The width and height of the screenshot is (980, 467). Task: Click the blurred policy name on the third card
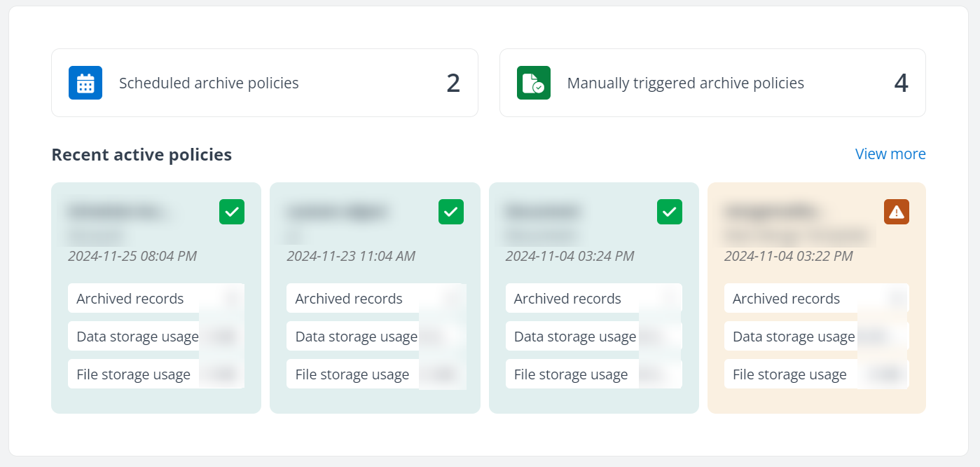pyautogui.click(x=543, y=211)
